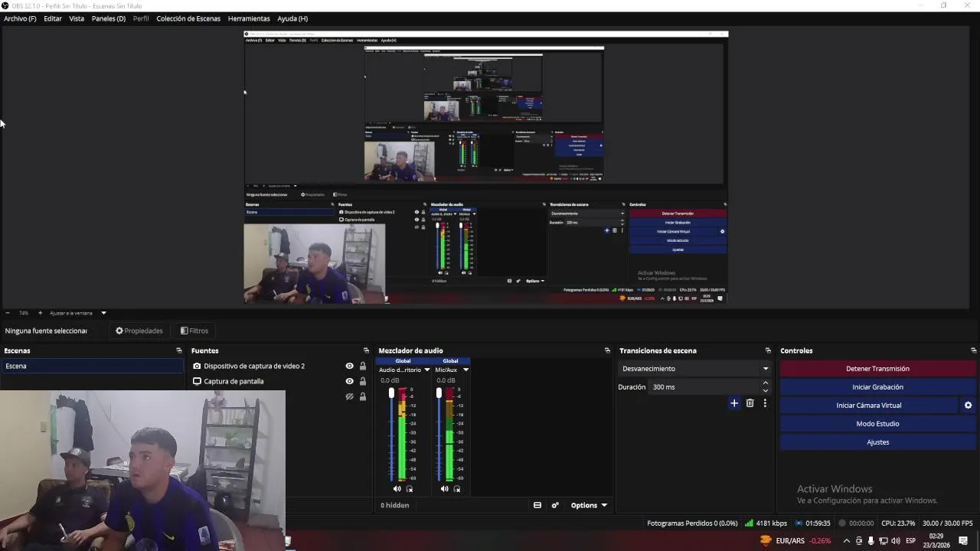Zoom out the preview with the minus icon
This screenshot has height=551, width=980.
tap(8, 313)
